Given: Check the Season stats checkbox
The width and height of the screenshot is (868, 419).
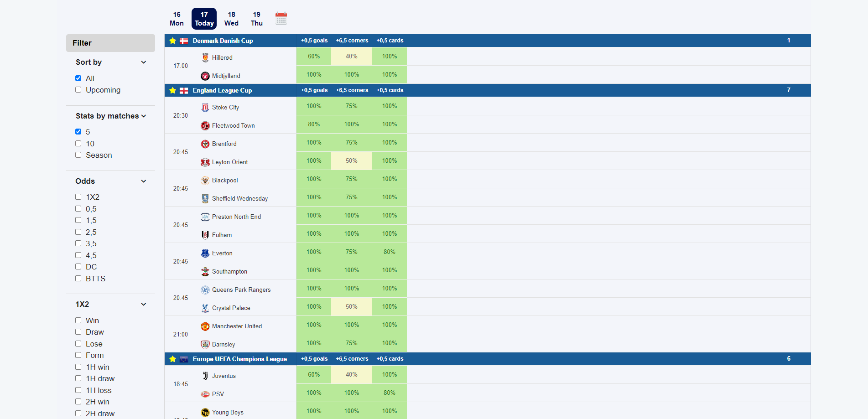Looking at the screenshot, I should [78, 155].
